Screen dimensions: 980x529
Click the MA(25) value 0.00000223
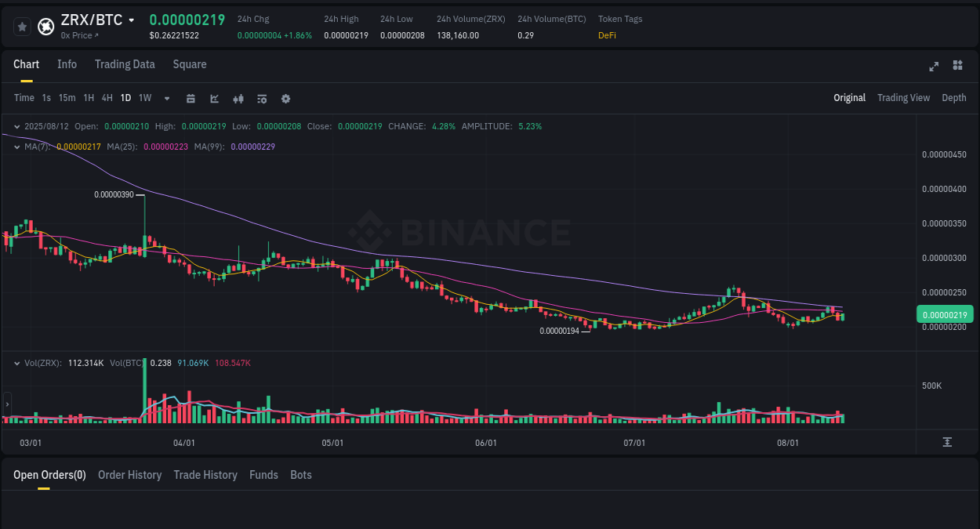tap(165, 147)
